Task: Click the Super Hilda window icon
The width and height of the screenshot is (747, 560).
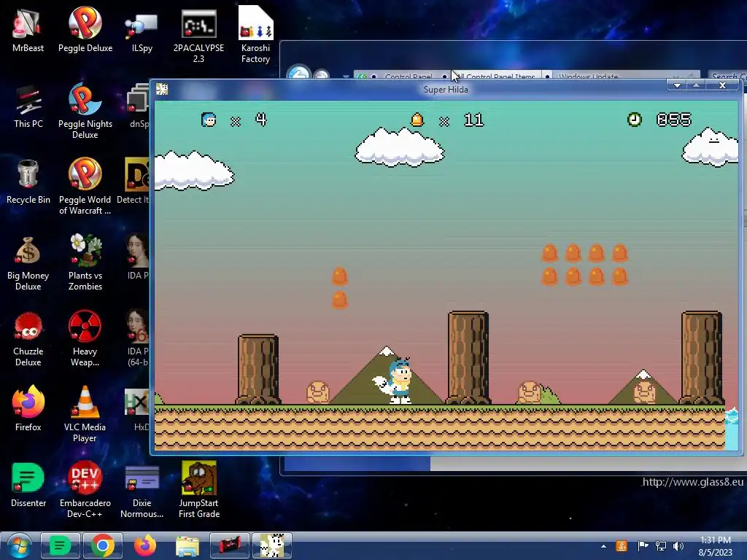Action: [x=162, y=89]
